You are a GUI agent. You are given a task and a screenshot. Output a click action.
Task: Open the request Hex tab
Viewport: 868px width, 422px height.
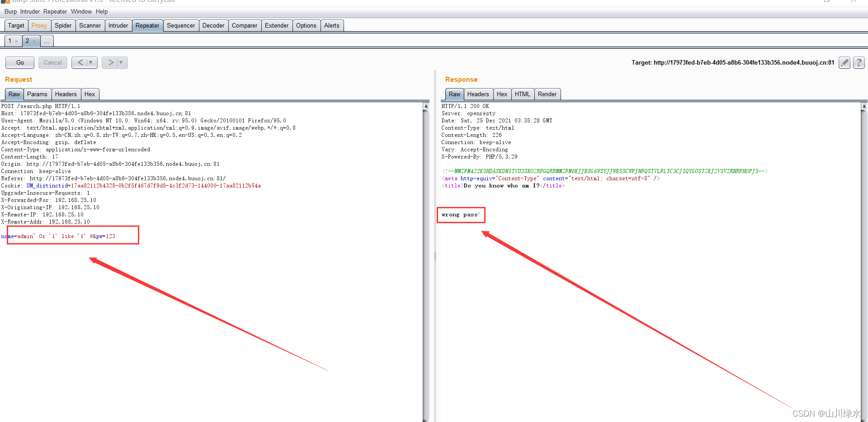tap(90, 94)
